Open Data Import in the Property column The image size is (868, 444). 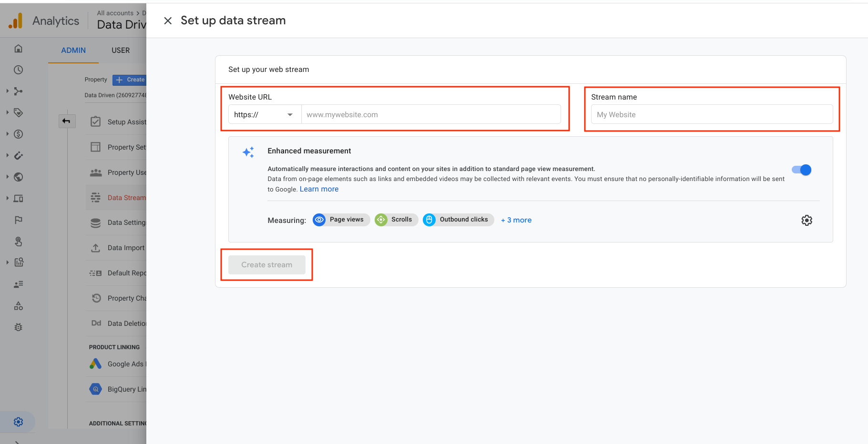pyautogui.click(x=126, y=248)
